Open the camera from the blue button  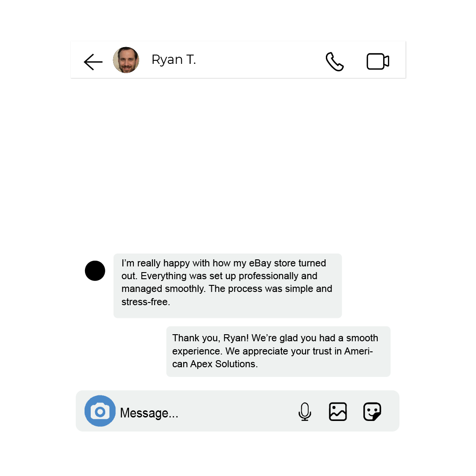100,411
